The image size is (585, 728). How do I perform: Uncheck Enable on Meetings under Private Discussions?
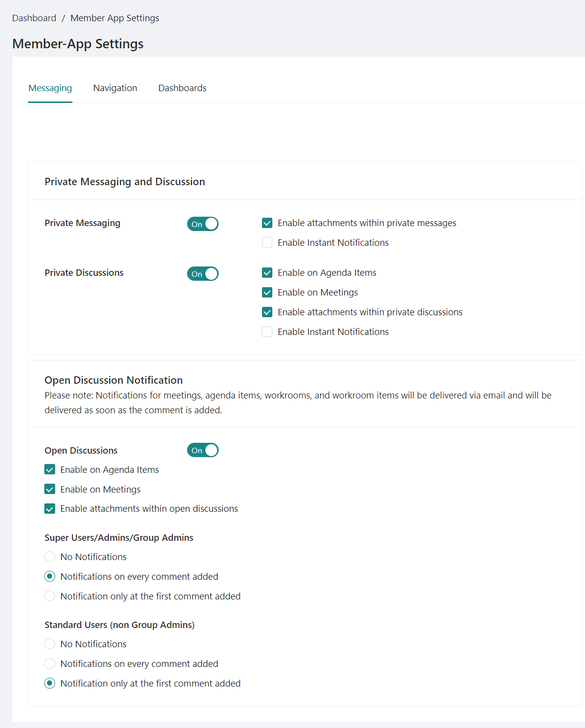(267, 292)
